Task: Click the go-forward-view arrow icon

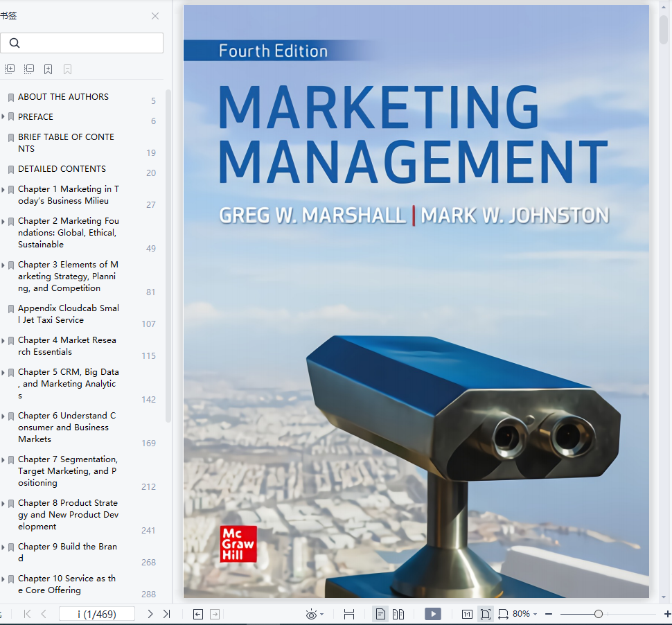Action: point(215,615)
